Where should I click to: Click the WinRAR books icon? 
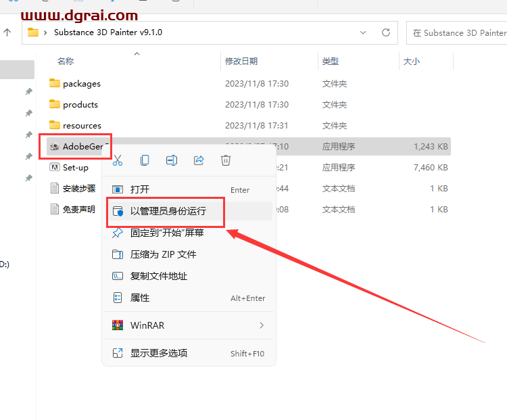pyautogui.click(x=118, y=325)
